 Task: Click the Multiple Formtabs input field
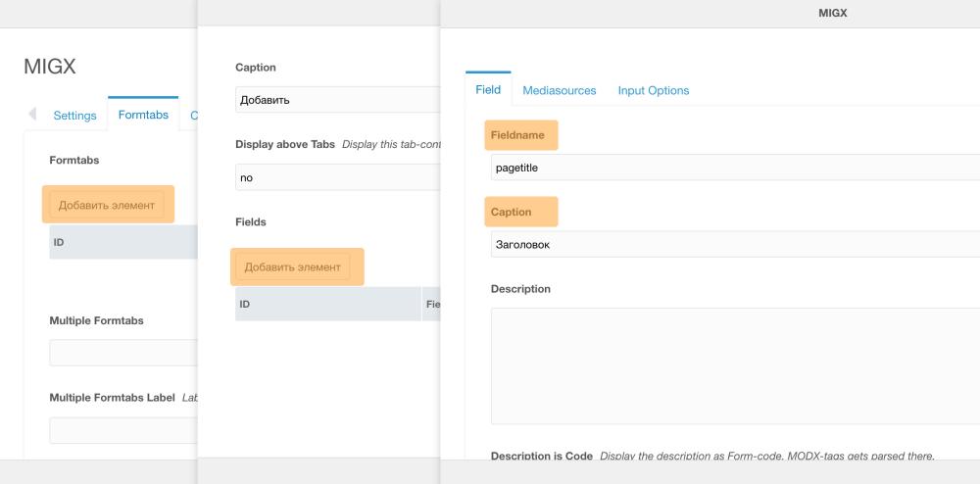123,353
